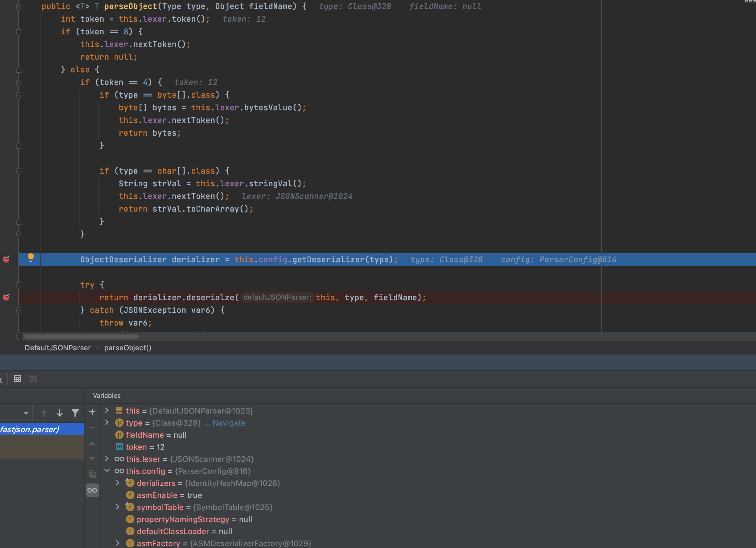Viewport: 756px width, 548px height.
Task: Click the copy watches icon
Action: 92,474
